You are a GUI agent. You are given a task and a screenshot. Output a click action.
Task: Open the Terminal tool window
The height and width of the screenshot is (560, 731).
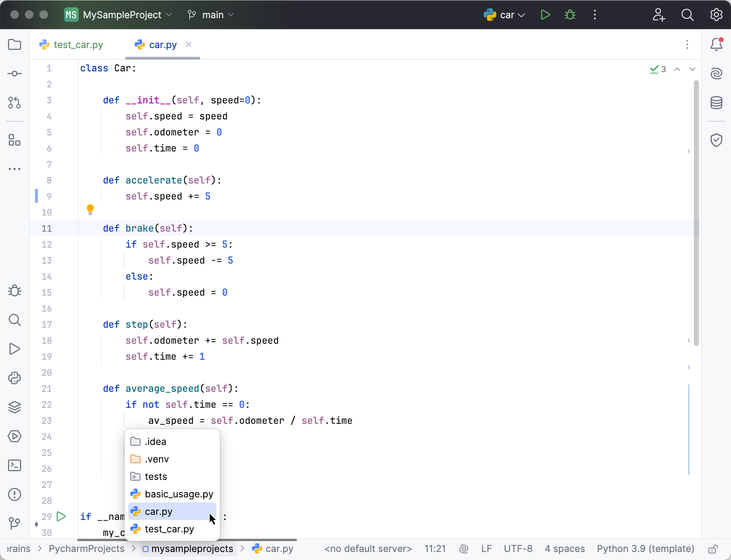15,465
